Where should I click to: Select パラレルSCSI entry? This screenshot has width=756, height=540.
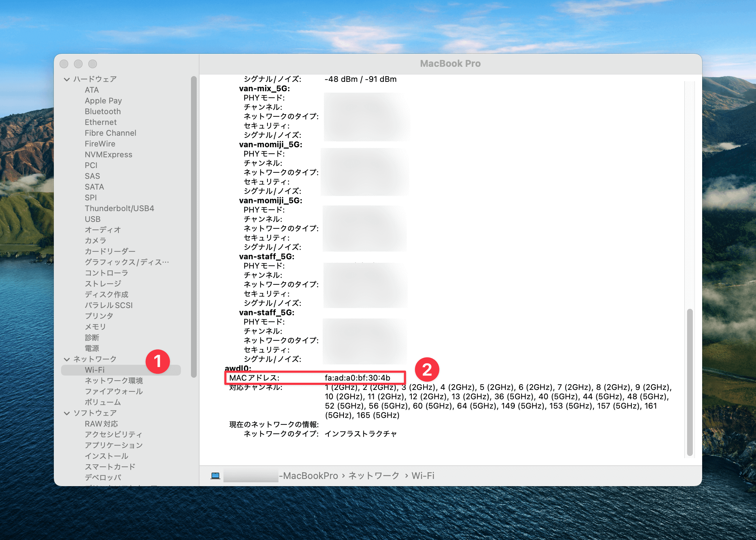point(109,306)
